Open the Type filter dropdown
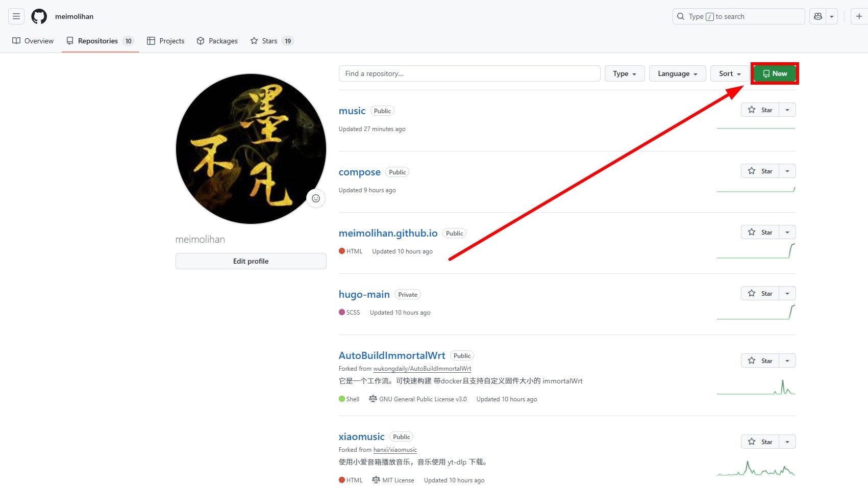This screenshot has height=488, width=868. pos(625,73)
